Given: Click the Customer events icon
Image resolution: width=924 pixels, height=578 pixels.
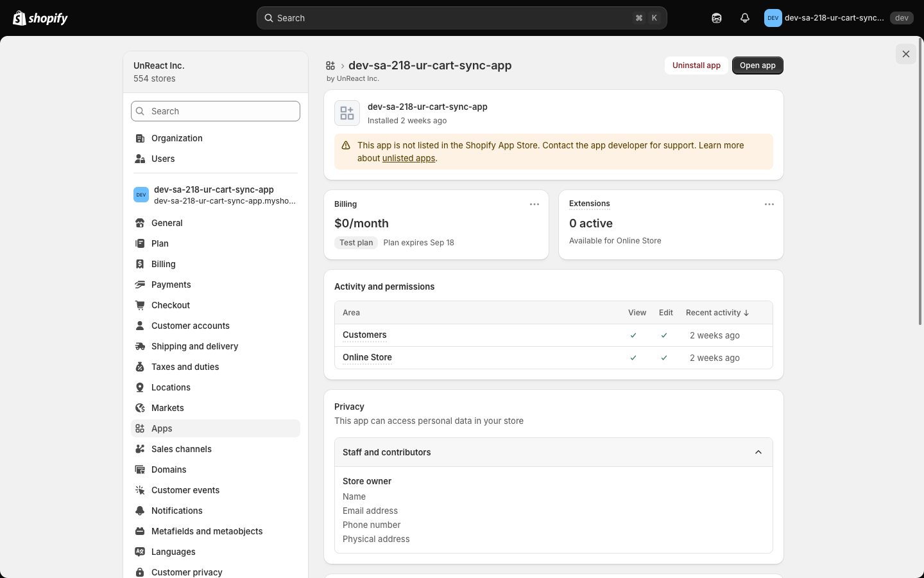Looking at the screenshot, I should tap(140, 490).
